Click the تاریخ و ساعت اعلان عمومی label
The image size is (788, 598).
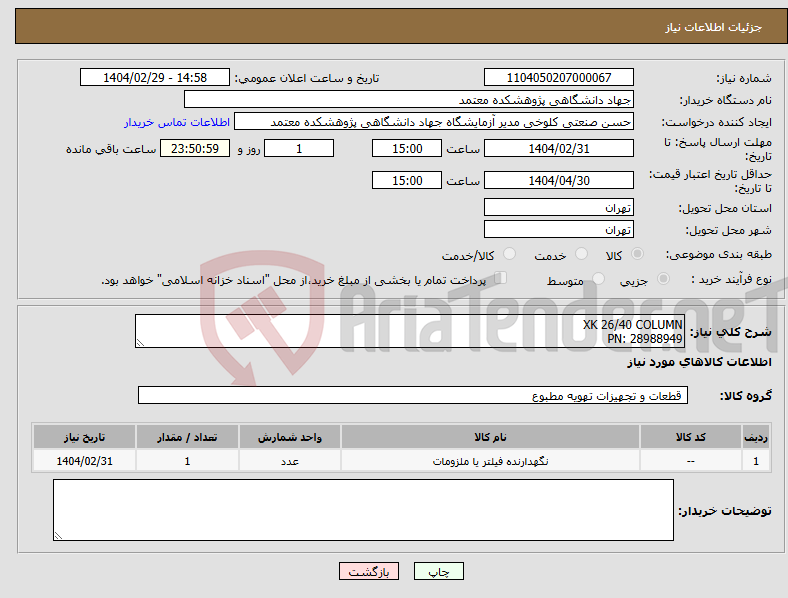click(307, 78)
